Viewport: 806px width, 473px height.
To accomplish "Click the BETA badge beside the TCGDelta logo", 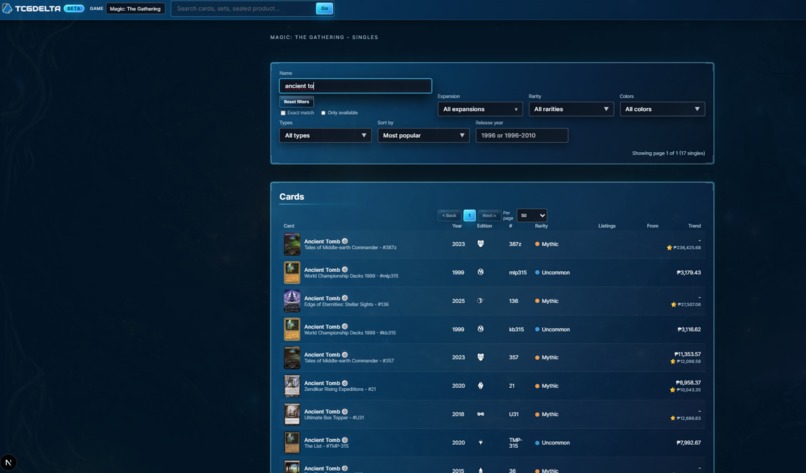I will 74,8.
